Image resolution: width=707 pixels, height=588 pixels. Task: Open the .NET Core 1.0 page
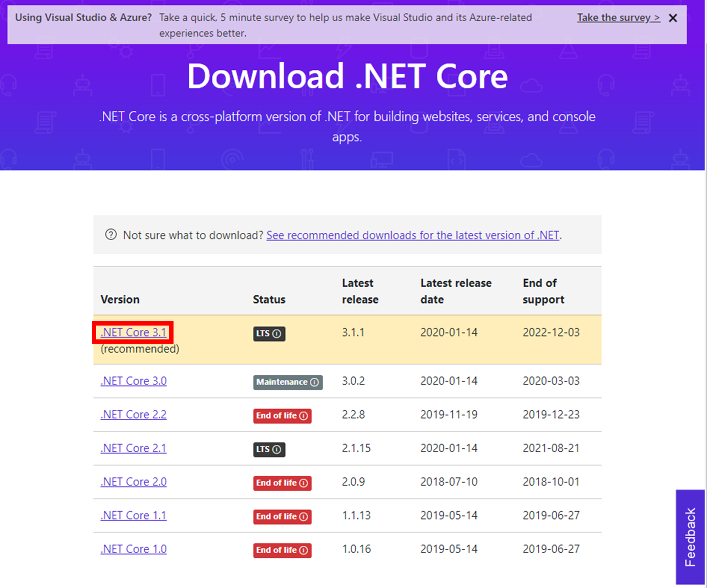coord(133,549)
